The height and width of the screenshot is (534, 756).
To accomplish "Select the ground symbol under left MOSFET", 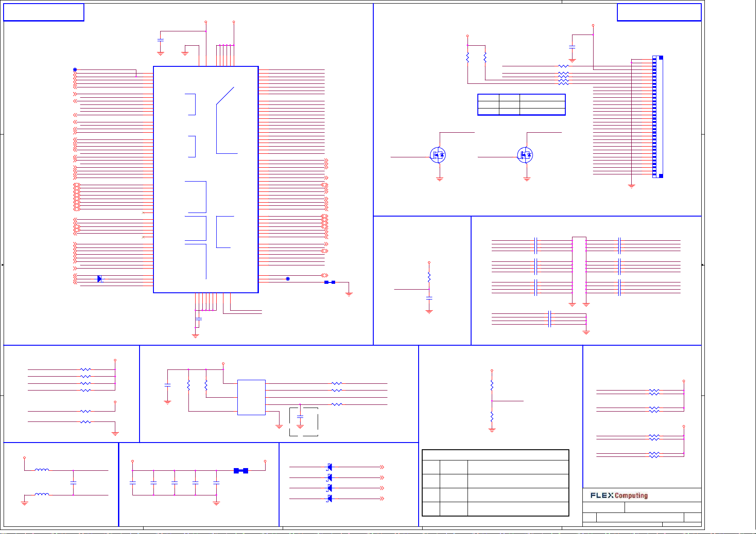I will tap(440, 179).
